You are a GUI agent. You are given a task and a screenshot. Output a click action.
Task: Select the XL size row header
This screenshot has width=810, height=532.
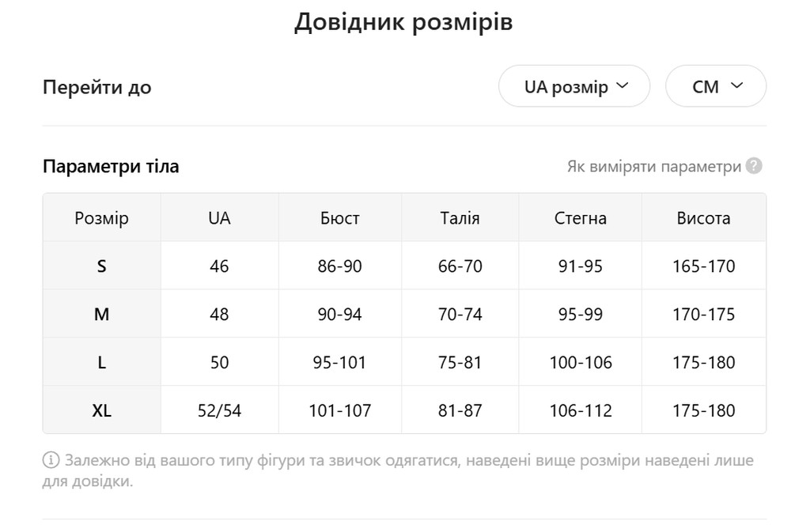pos(102,410)
